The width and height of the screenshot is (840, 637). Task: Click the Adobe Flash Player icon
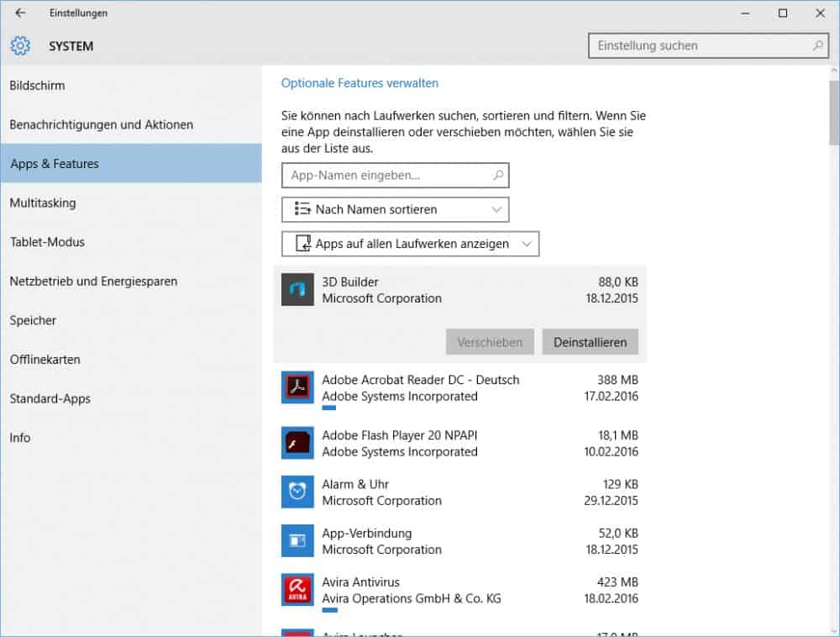[x=297, y=443]
